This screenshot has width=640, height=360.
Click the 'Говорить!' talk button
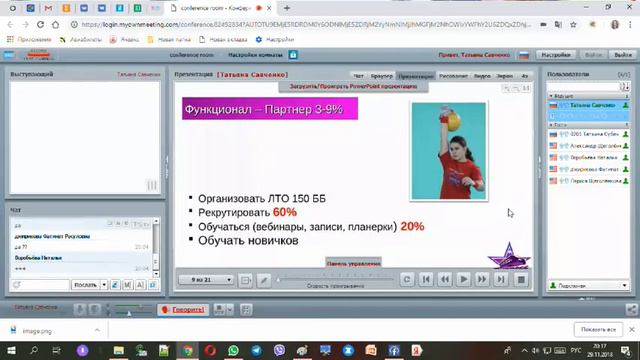point(183,310)
